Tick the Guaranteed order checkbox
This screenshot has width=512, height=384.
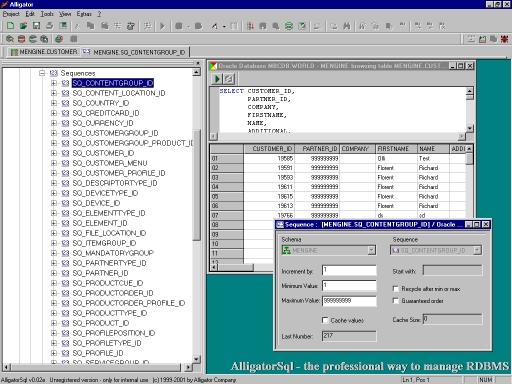tap(396, 301)
